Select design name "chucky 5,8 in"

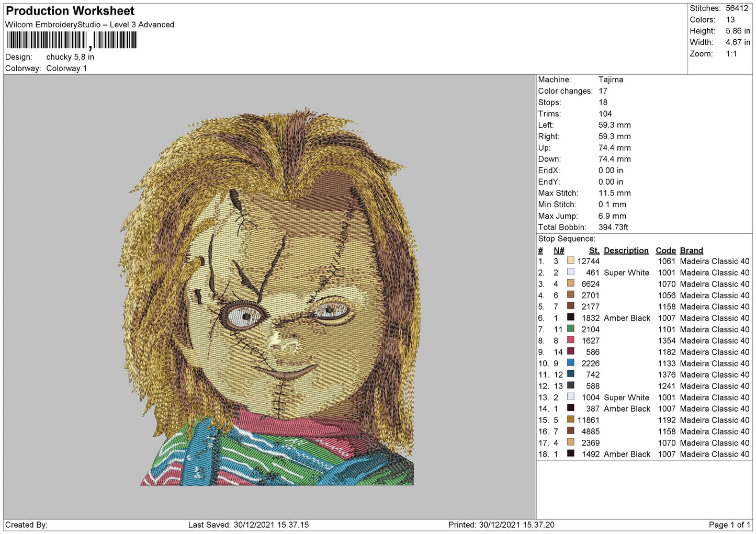70,57
